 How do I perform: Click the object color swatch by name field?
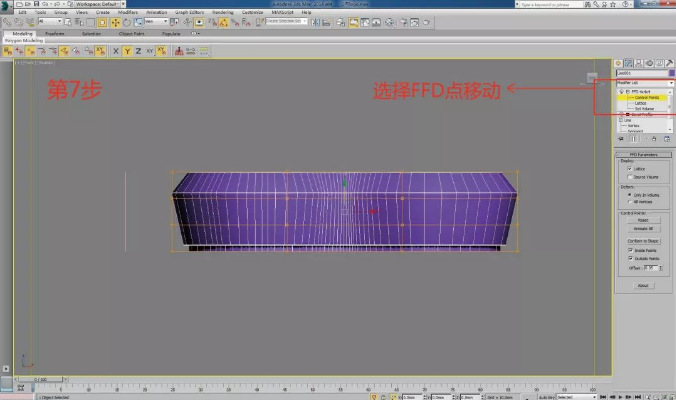click(x=670, y=73)
